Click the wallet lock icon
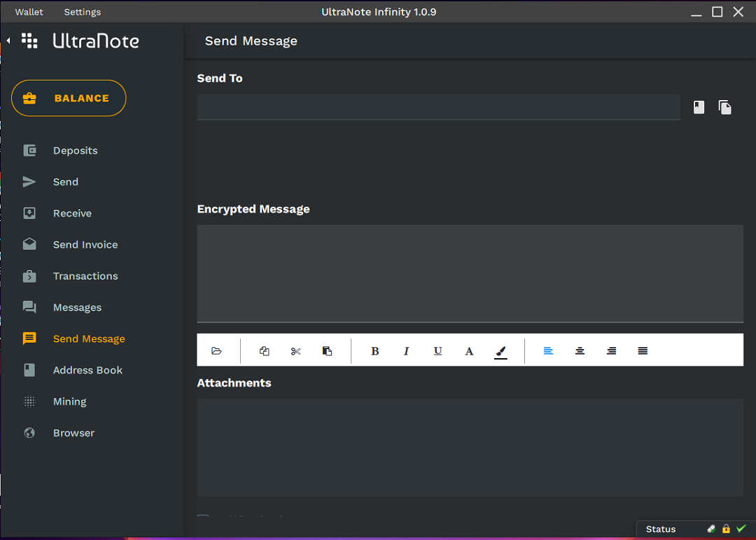 pyautogui.click(x=726, y=529)
